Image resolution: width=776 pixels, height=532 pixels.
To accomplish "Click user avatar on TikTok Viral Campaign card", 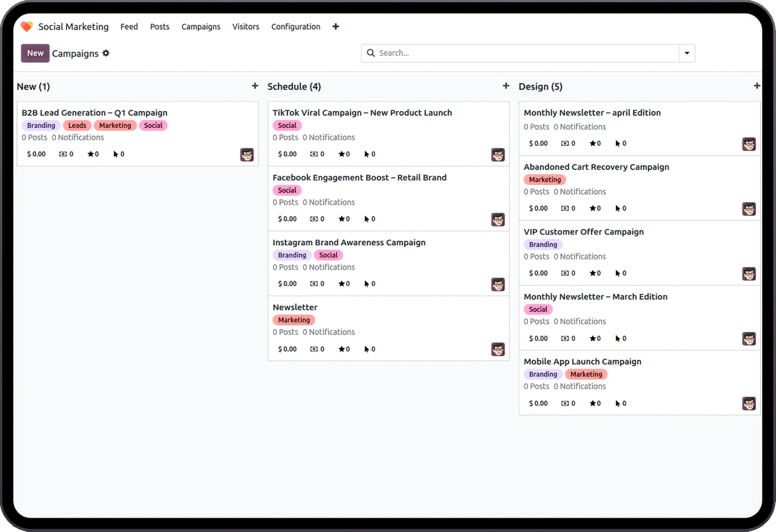I will (498, 155).
